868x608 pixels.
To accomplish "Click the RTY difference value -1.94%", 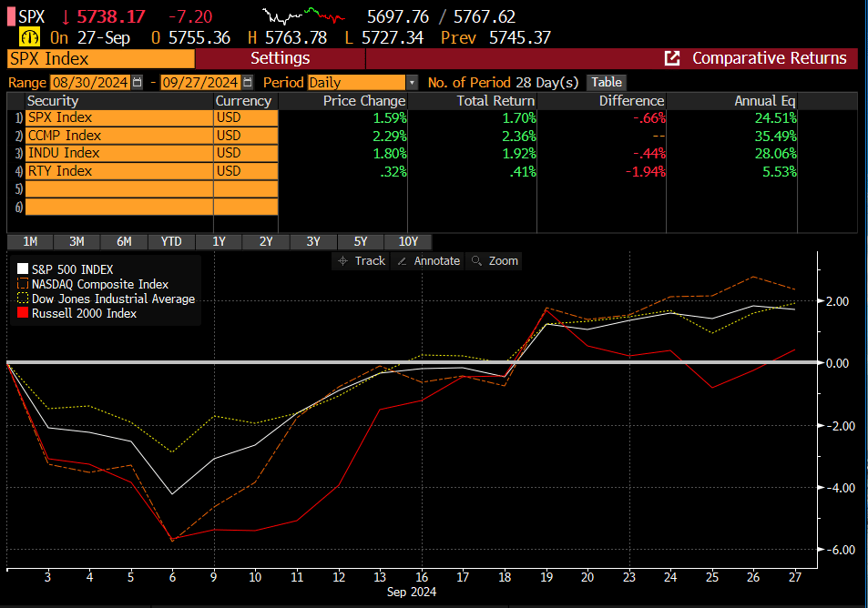I will tap(646, 171).
